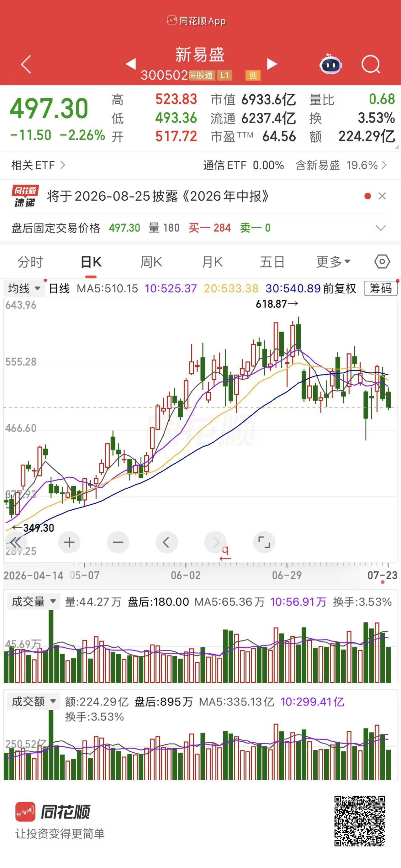Select the 日K tab
The height and width of the screenshot is (868, 401).
[x=91, y=262]
